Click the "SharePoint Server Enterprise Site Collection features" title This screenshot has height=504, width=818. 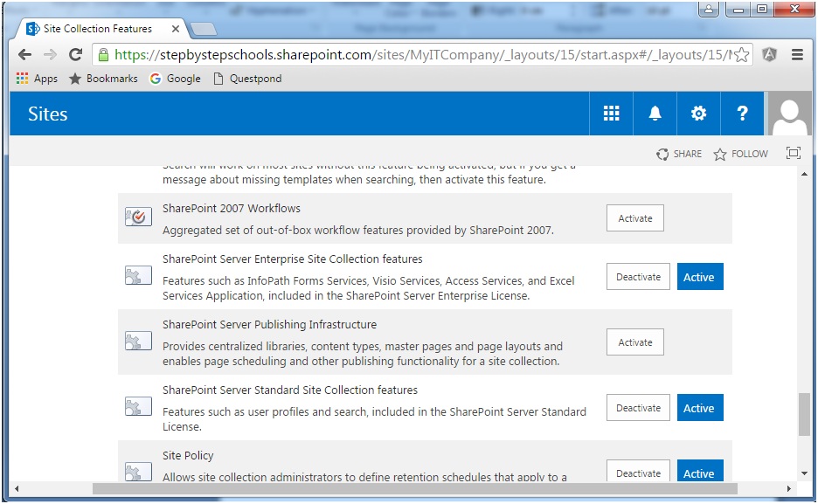pos(292,259)
